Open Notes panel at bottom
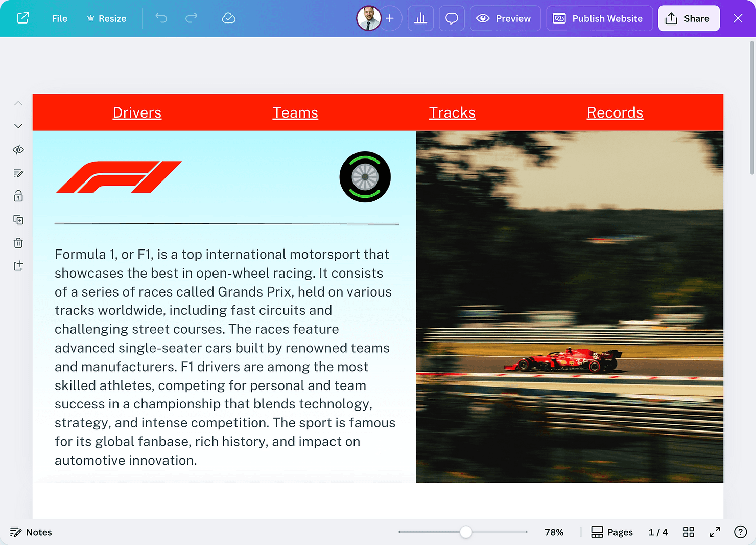This screenshot has width=756, height=545. [31, 532]
